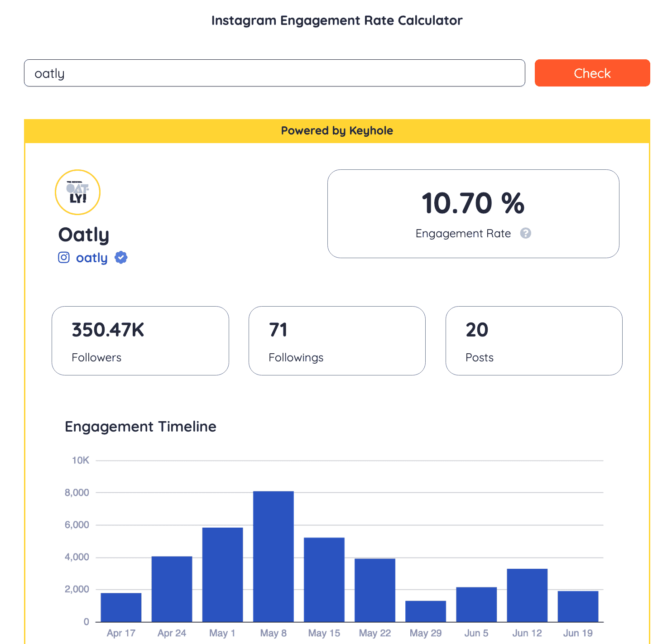Click the blue verified badge icon
Screen dimensions: 672x644
coord(121,258)
